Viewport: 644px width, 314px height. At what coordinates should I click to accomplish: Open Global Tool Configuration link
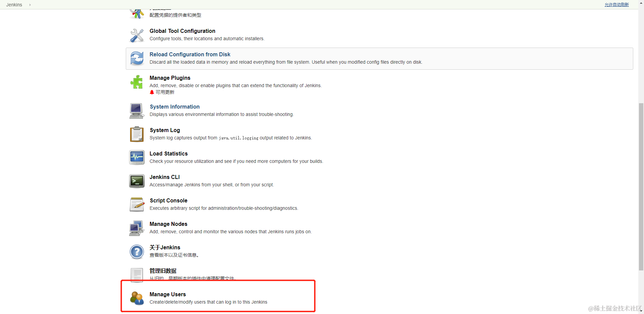tap(182, 31)
